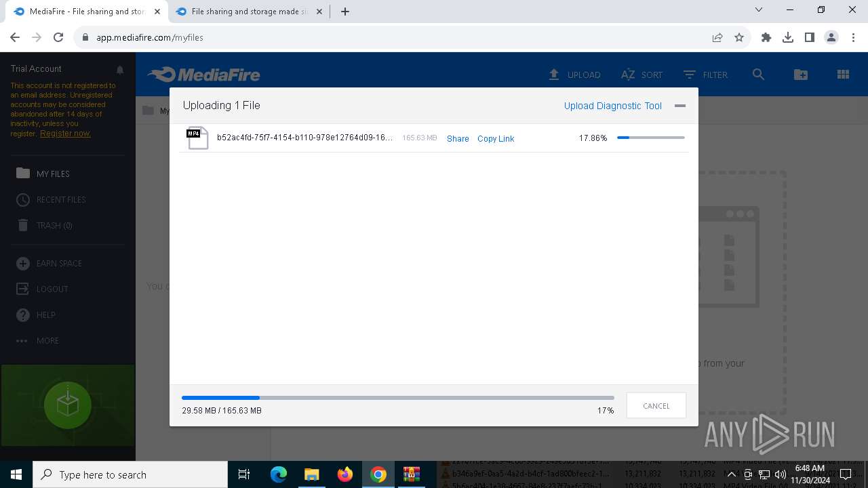Image resolution: width=868 pixels, height=488 pixels.
Task: Create a new folder with the folder-plus icon
Action: tap(801, 75)
